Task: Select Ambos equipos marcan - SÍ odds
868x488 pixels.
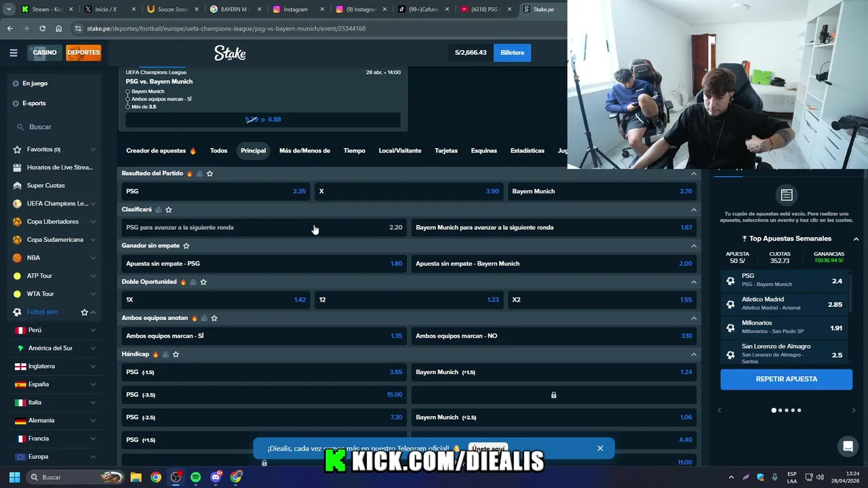Action: 264,335
